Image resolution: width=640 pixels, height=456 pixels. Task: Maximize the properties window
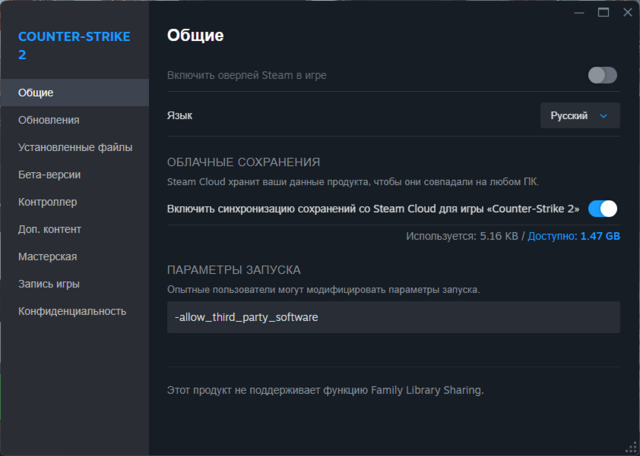click(603, 12)
